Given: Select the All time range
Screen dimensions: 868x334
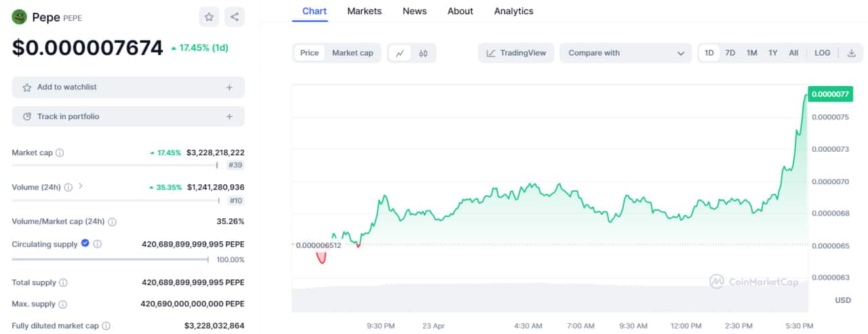Looking at the screenshot, I should tap(793, 53).
